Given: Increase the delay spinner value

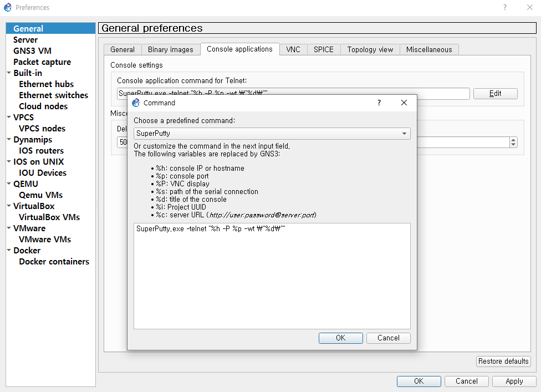Looking at the screenshot, I should (x=513, y=140).
